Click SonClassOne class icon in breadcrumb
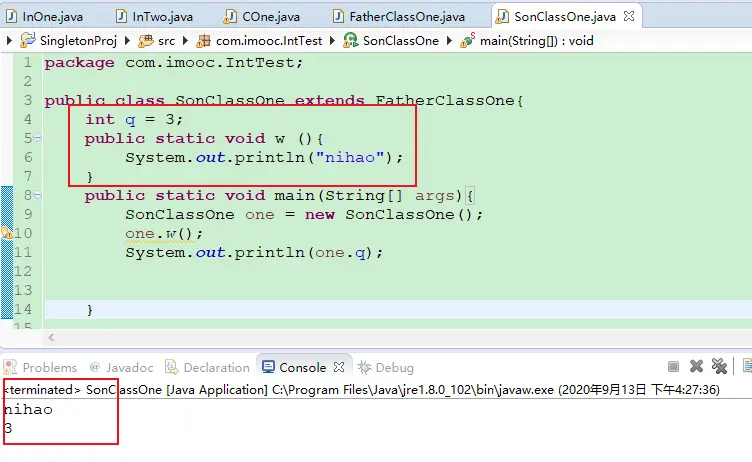The image size is (752, 462). tap(350, 40)
